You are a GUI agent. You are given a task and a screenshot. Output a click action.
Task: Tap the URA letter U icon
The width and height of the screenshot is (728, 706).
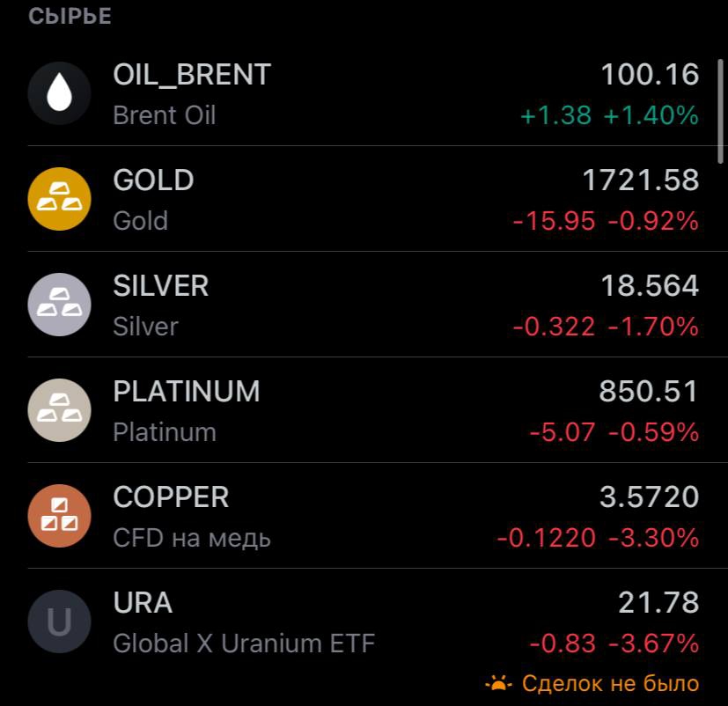click(60, 621)
